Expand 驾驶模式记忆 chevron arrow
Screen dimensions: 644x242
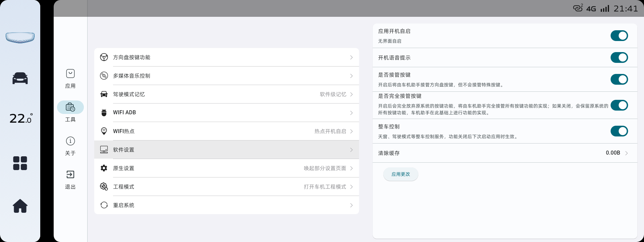(351, 94)
